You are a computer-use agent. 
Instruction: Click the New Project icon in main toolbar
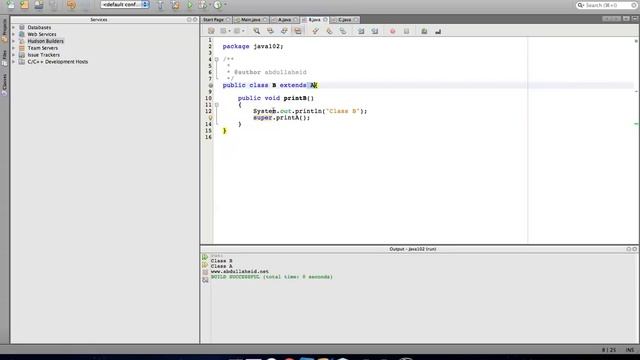(x=24, y=4)
